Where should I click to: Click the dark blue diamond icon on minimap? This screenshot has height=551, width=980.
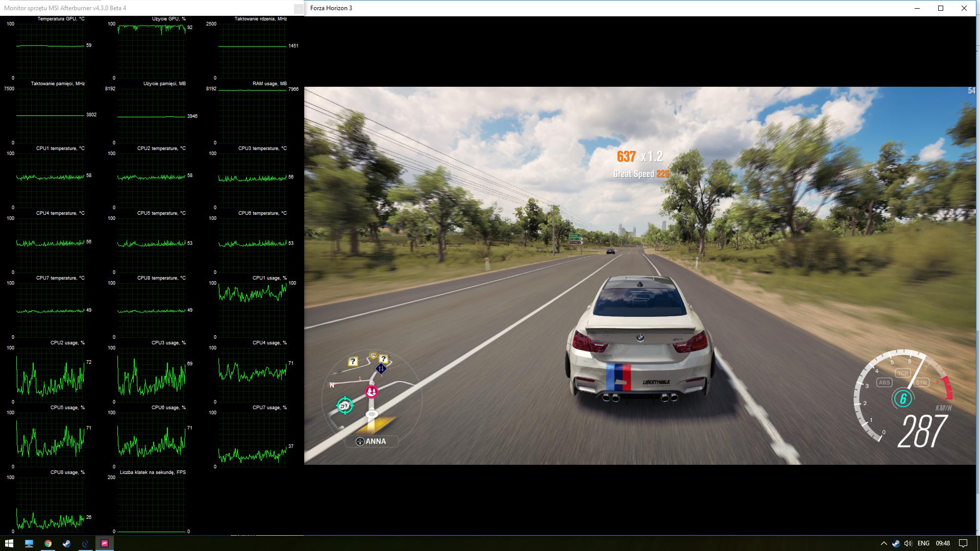tap(381, 368)
